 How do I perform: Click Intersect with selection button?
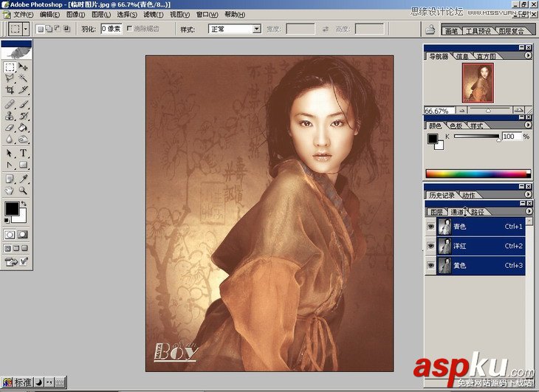[66, 30]
